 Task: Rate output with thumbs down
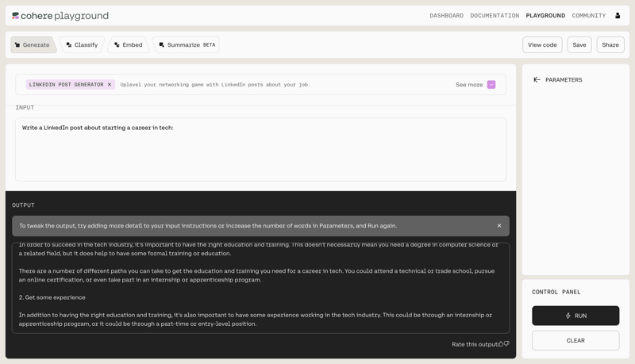click(x=506, y=344)
